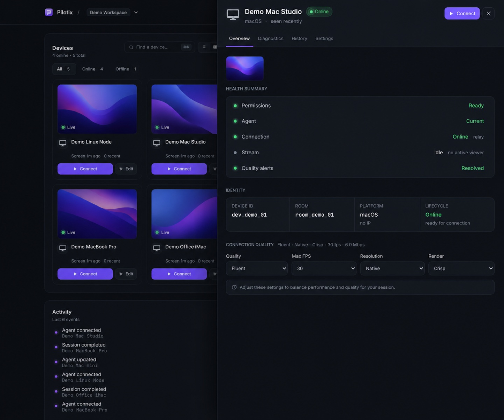The image size is (504, 420).
Task: Connect to Demo MacBook Pro
Action: click(85, 274)
